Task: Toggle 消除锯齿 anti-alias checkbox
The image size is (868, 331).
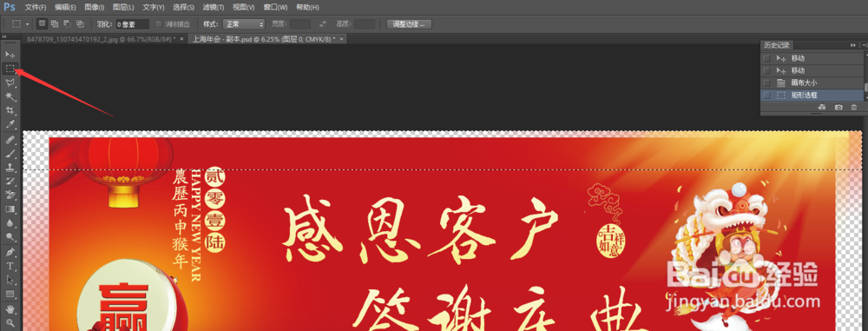Action: [158, 23]
